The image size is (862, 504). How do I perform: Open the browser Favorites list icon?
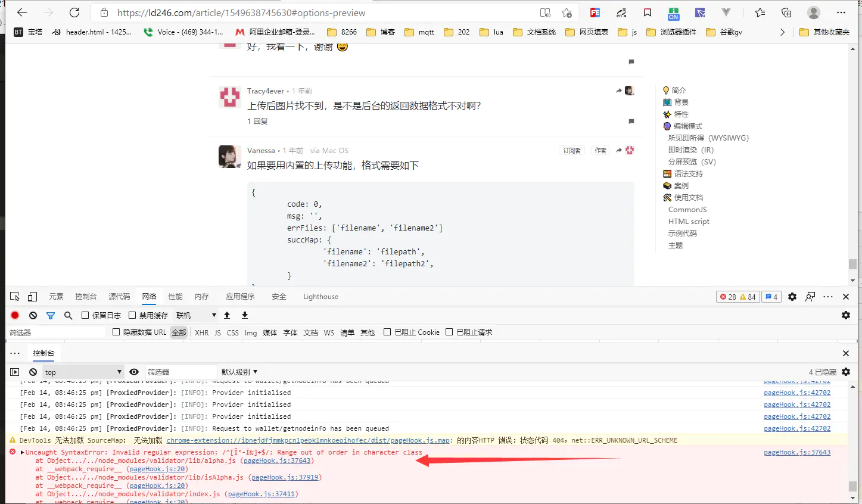760,13
